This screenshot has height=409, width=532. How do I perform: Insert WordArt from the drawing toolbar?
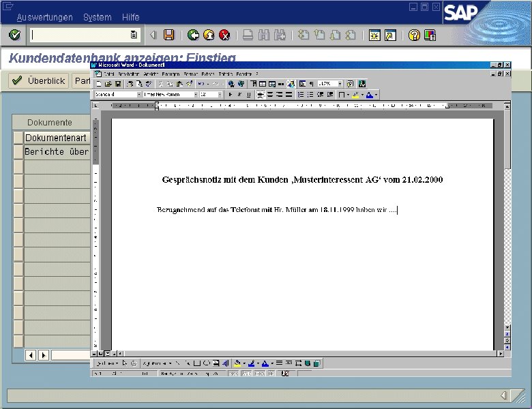(x=225, y=363)
